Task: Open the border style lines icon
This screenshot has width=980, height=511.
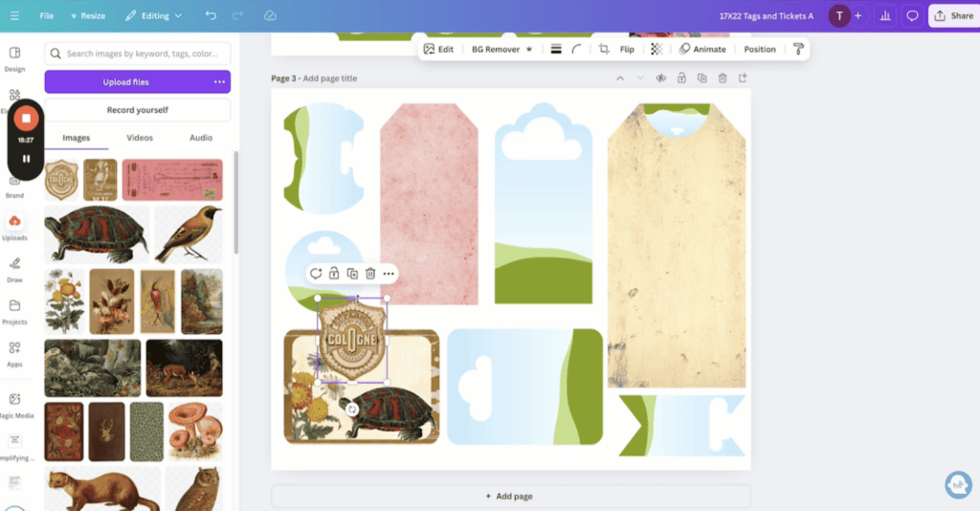Action: [556, 49]
